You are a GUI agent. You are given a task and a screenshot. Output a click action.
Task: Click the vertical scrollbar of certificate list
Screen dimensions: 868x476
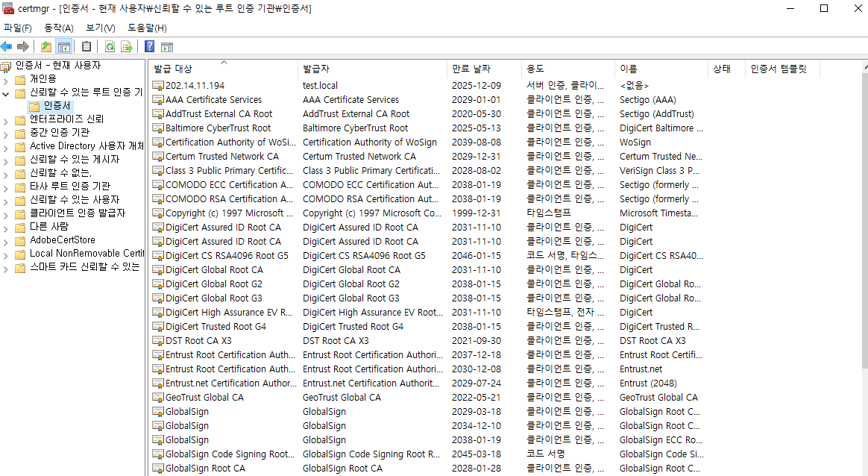(865, 222)
